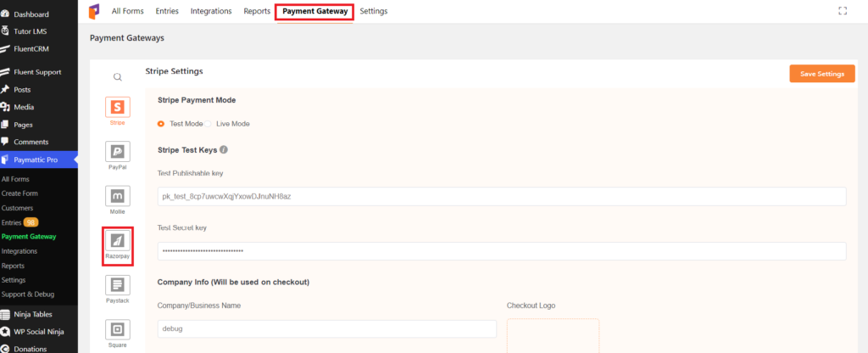Switch to the Integrations top tab
The width and height of the screenshot is (868, 353).
coord(211,11)
